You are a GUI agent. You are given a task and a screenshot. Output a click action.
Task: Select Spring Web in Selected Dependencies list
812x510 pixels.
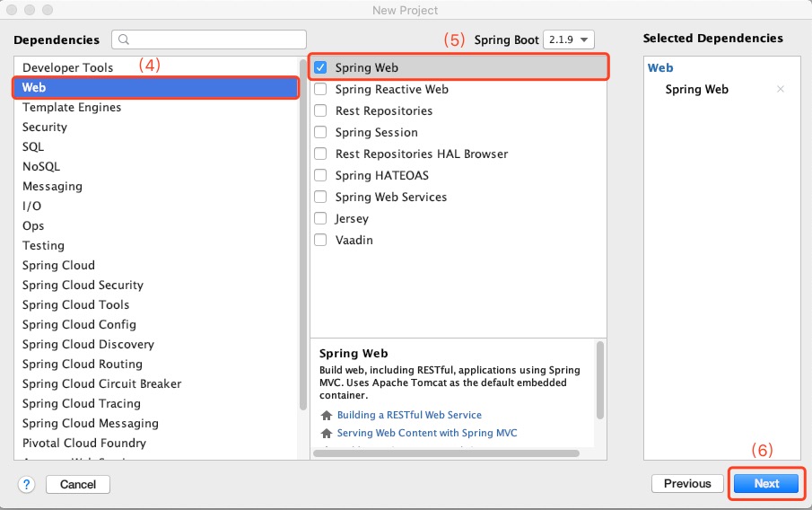(x=696, y=89)
